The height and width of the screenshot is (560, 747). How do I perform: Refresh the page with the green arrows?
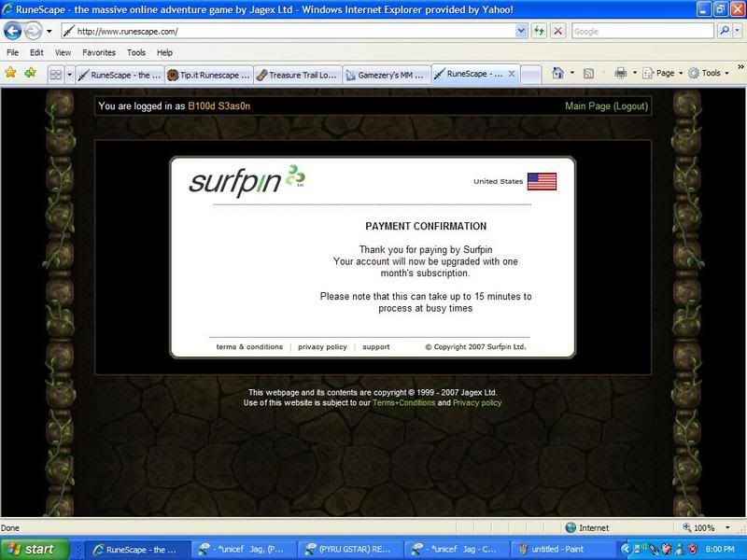pyautogui.click(x=539, y=32)
